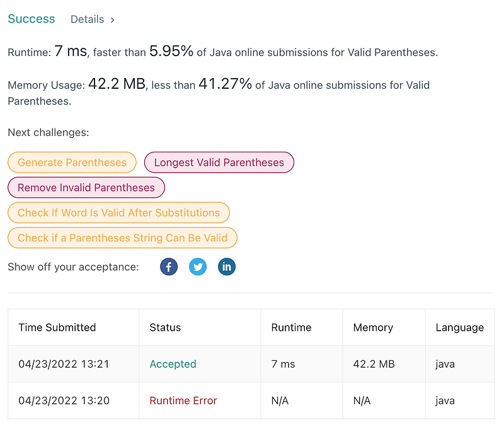Share acceptance on Twitter icon
This screenshot has width=504, height=432.
pyautogui.click(x=198, y=267)
